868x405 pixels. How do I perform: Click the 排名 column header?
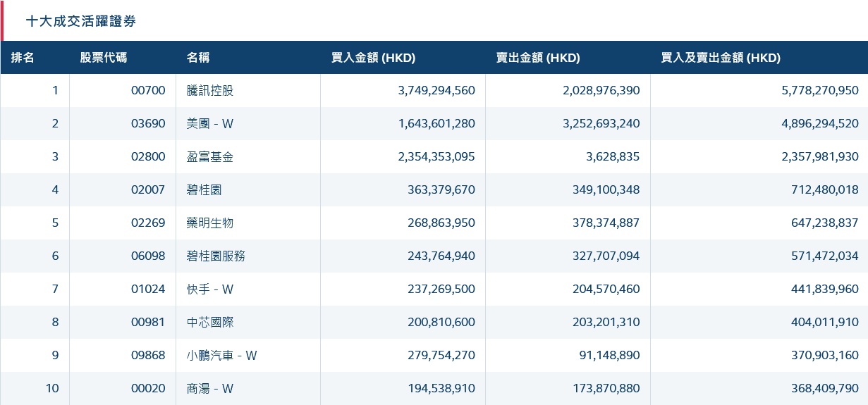click(23, 58)
